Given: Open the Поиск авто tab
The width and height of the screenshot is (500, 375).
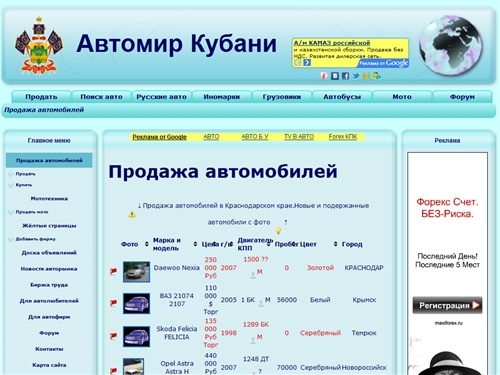Looking at the screenshot, I should pyautogui.click(x=101, y=97).
